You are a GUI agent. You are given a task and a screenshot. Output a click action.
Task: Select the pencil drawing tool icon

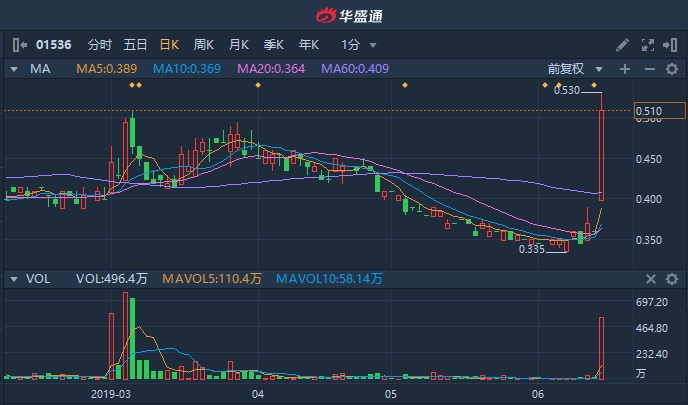point(623,45)
